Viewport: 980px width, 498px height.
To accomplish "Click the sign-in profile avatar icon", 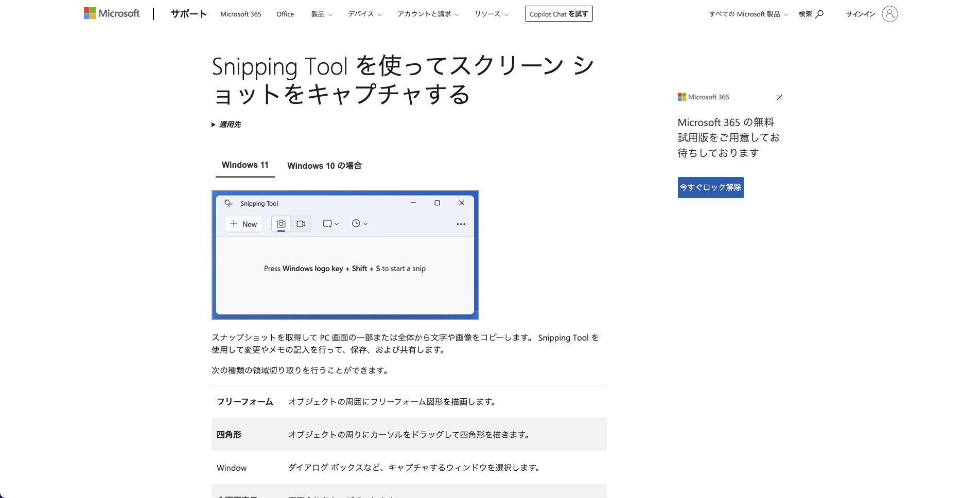I will 889,14.
